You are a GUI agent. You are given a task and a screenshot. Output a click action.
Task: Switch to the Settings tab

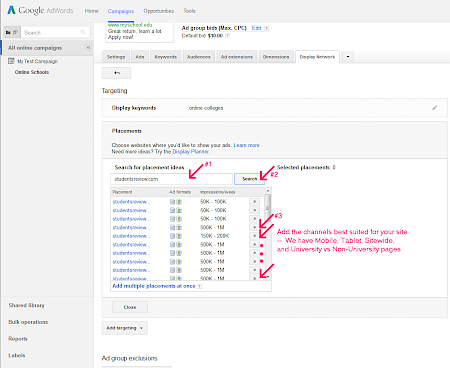tap(116, 57)
